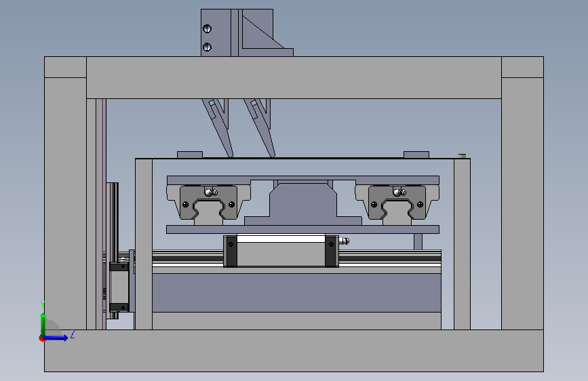This screenshot has width=588, height=381.
Task: Click the blue Z axis arrow of the triad
Action: click(x=57, y=338)
